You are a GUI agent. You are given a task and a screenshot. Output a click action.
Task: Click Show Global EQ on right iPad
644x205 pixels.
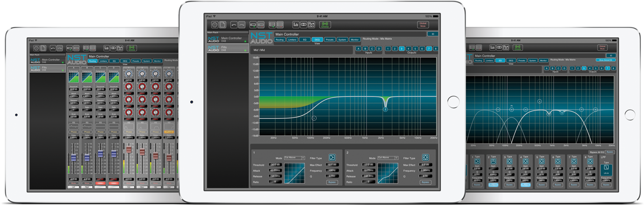click(x=605, y=60)
